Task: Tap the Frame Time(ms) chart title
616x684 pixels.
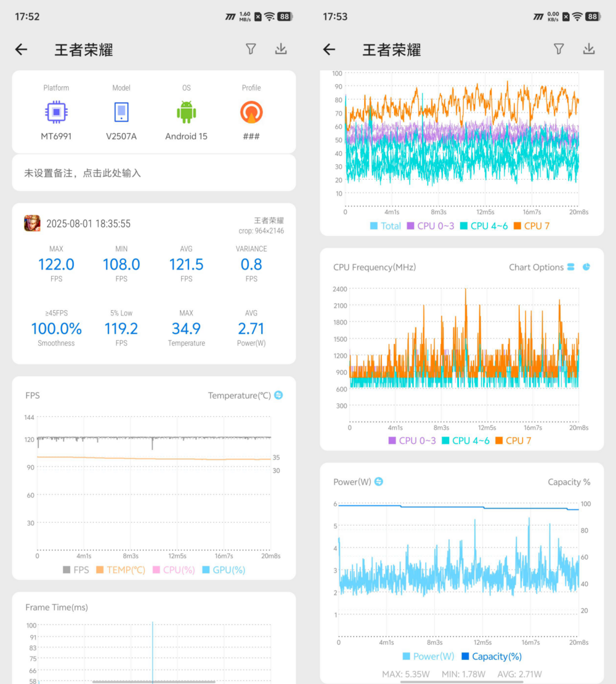Action: pyautogui.click(x=57, y=607)
